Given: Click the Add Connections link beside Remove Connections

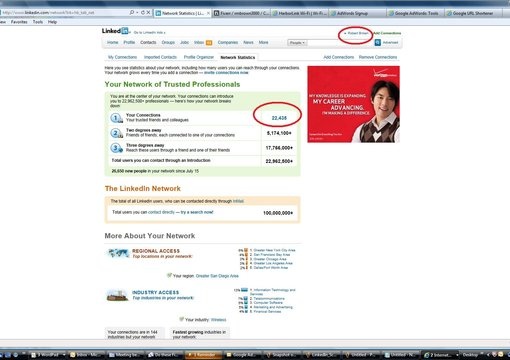Looking at the screenshot, I should [x=339, y=57].
